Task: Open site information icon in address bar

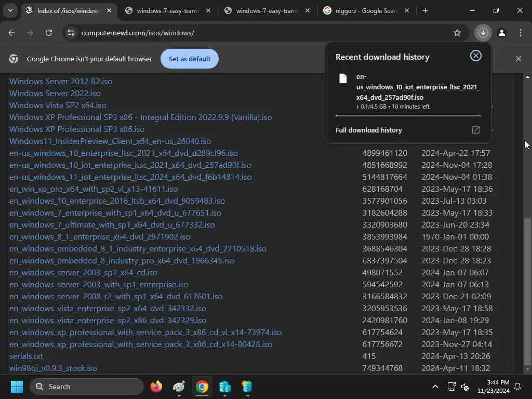Action: click(x=71, y=33)
